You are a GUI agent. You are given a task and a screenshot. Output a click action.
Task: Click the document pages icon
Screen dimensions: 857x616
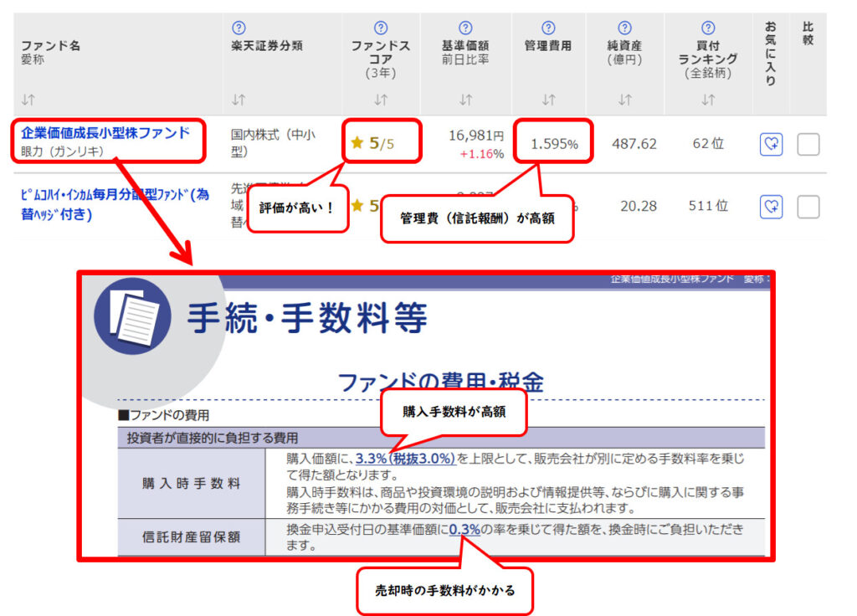point(133,316)
